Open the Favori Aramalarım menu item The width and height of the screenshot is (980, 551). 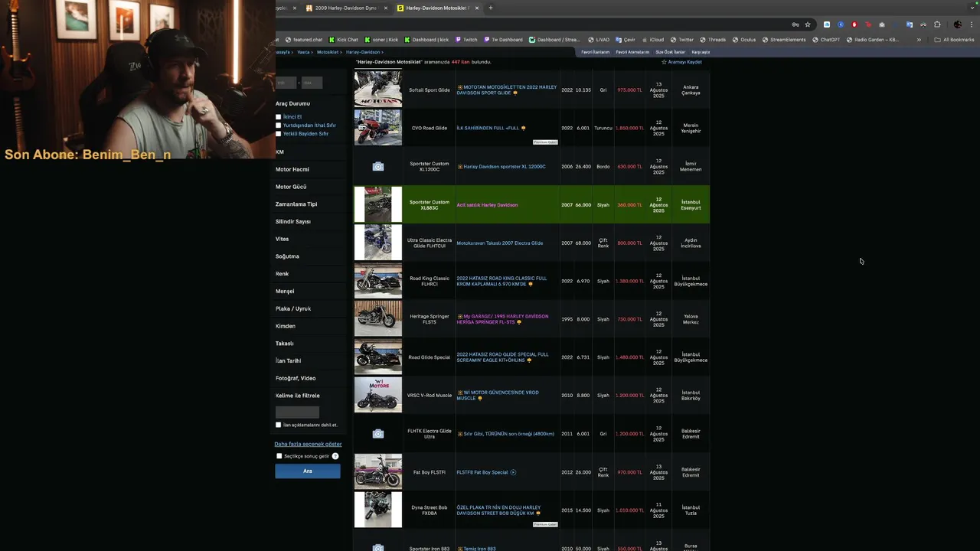tap(632, 52)
